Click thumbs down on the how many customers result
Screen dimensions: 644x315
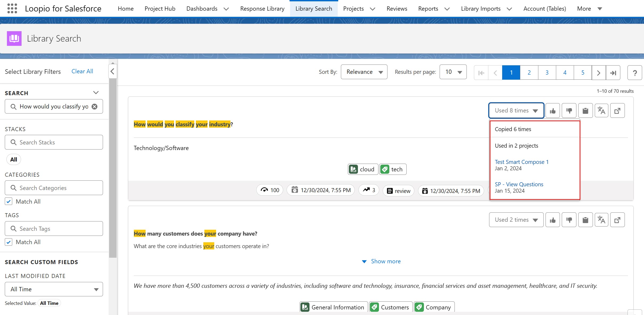pos(569,220)
